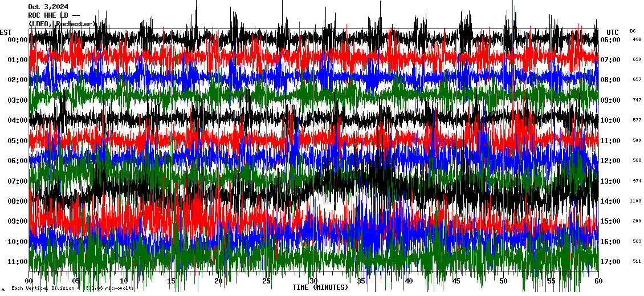Click minute axis tick label '50'

coord(504,281)
